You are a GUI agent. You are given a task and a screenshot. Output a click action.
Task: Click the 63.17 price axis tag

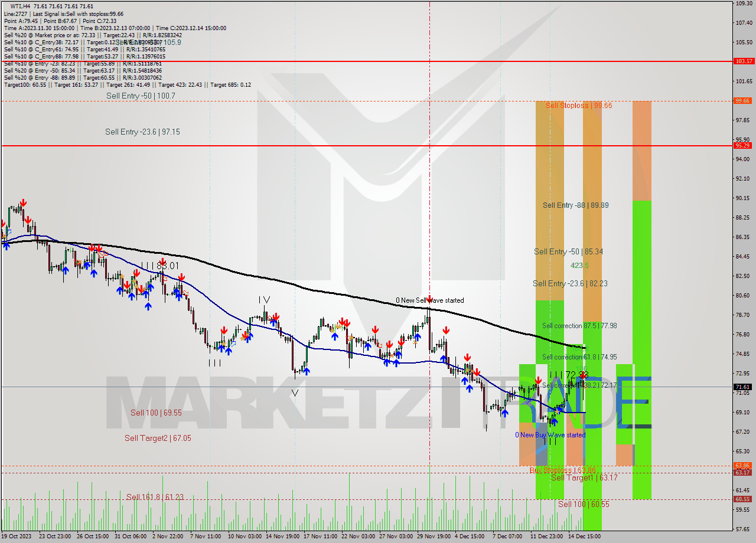[x=743, y=472]
